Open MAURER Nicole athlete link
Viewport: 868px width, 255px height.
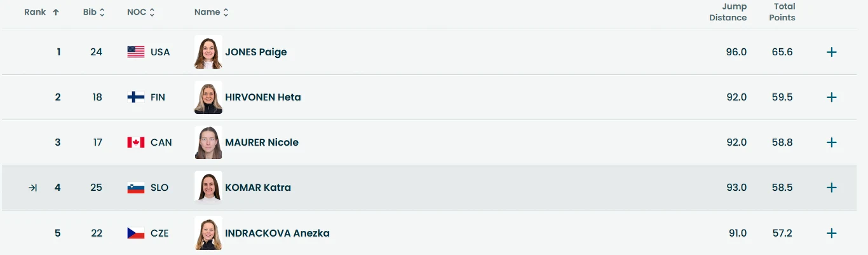pyautogui.click(x=262, y=142)
